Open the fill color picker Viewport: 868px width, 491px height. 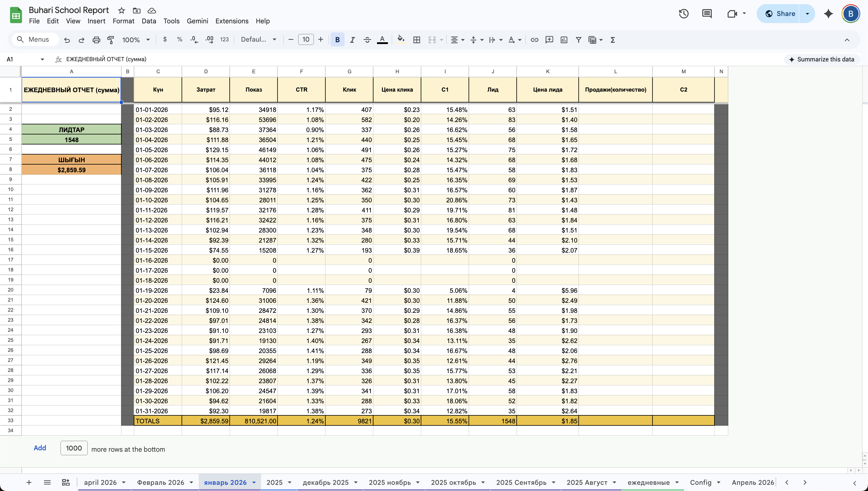tap(401, 40)
